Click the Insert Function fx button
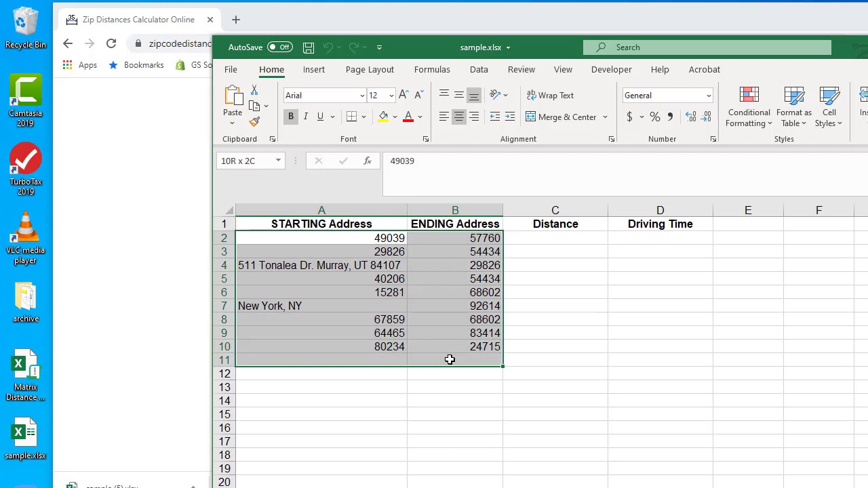The height and width of the screenshot is (488, 868). [x=367, y=161]
